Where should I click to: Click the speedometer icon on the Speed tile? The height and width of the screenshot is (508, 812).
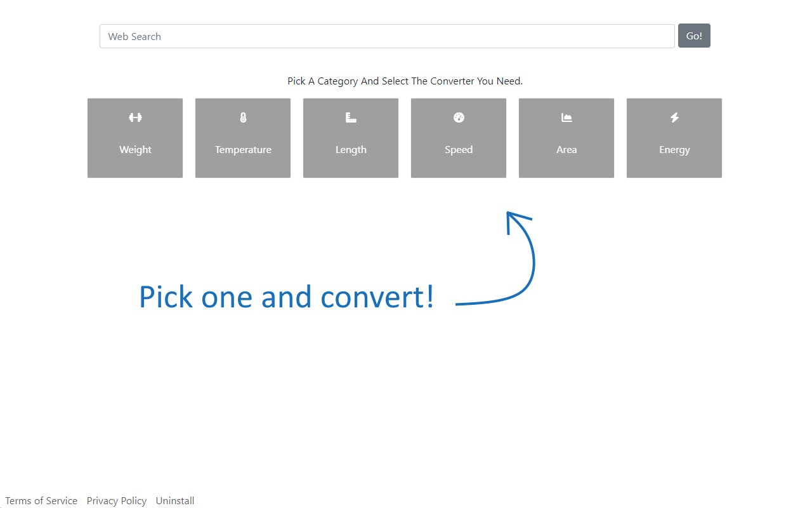[458, 117]
